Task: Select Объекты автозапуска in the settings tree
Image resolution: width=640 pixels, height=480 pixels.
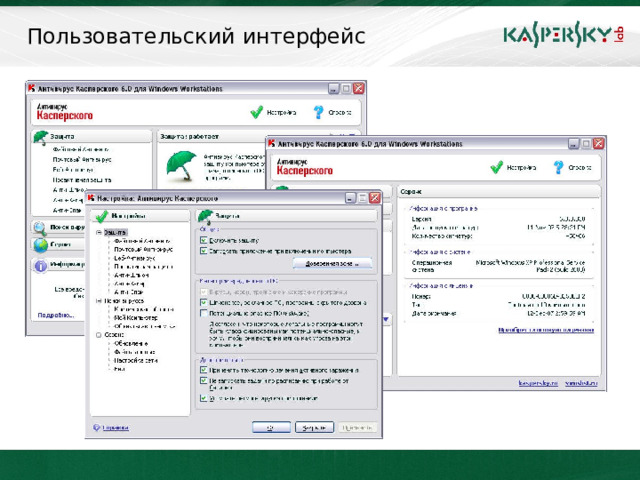Action: [145, 326]
